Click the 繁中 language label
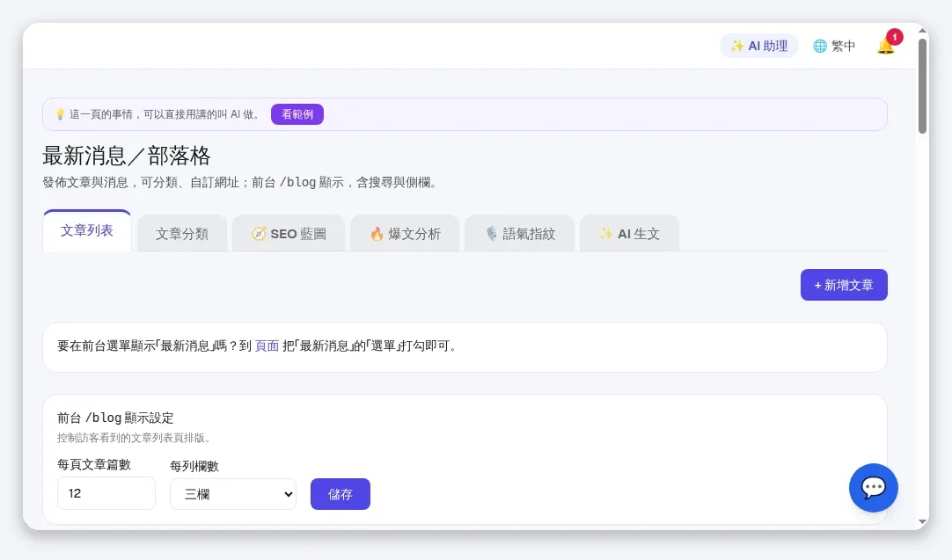 click(x=843, y=46)
